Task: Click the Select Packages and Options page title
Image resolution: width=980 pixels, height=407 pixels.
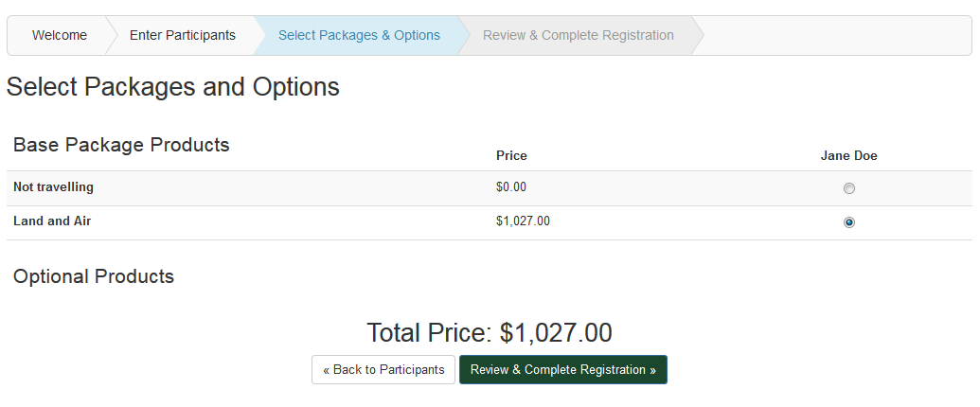Action: (x=173, y=86)
